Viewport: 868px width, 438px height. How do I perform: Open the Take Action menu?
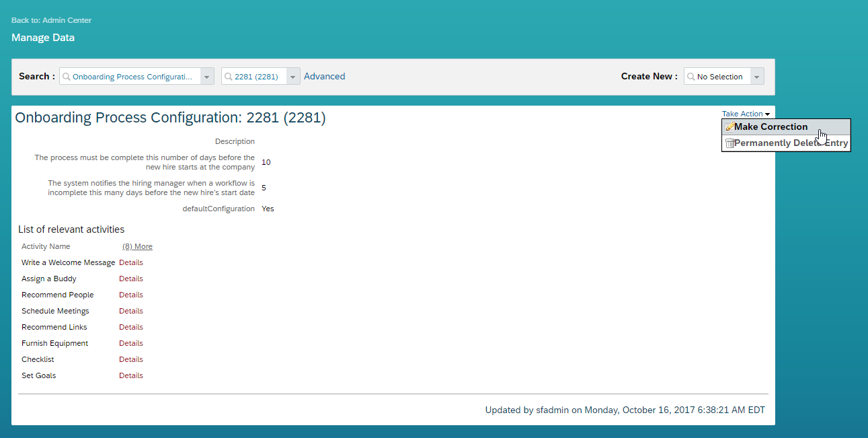tap(746, 114)
